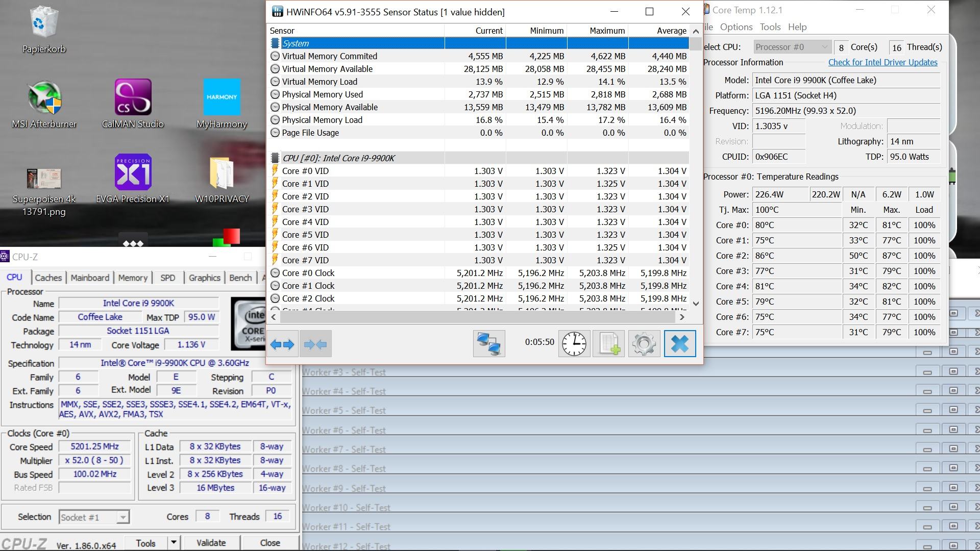Reset HWiNFO elapsed time clock icon

pyautogui.click(x=574, y=344)
